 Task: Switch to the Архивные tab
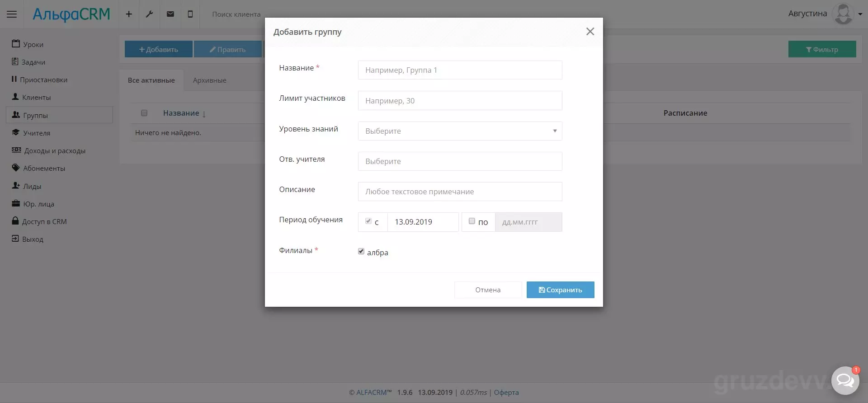coord(210,80)
